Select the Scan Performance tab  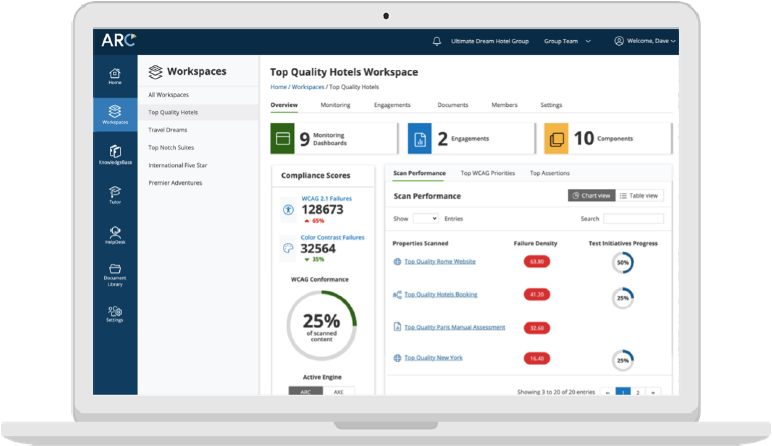pos(419,173)
